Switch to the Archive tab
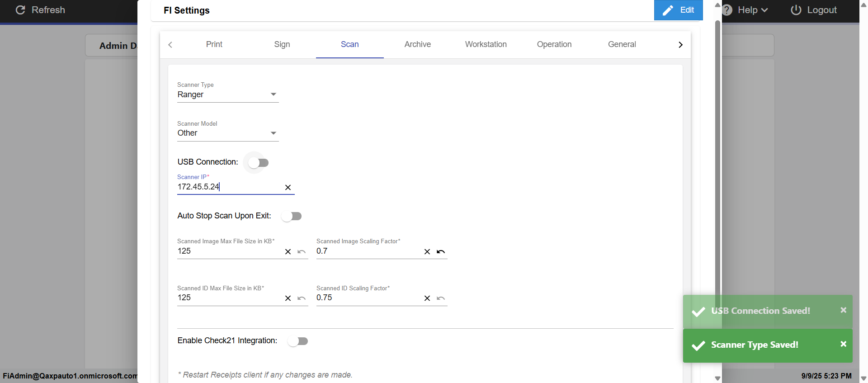Screen dimensions: 868x383 coord(417,44)
